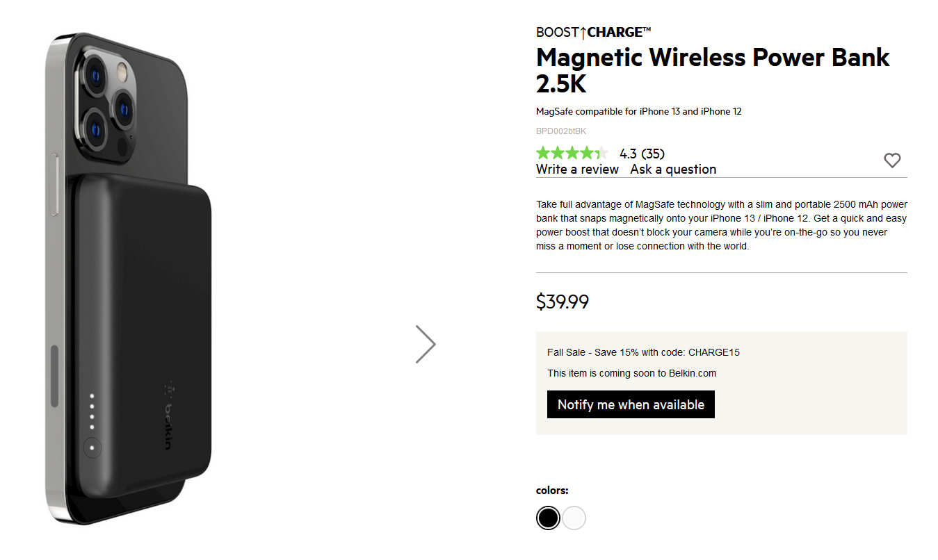
Task: Click Notify me when available button
Action: [x=631, y=404]
